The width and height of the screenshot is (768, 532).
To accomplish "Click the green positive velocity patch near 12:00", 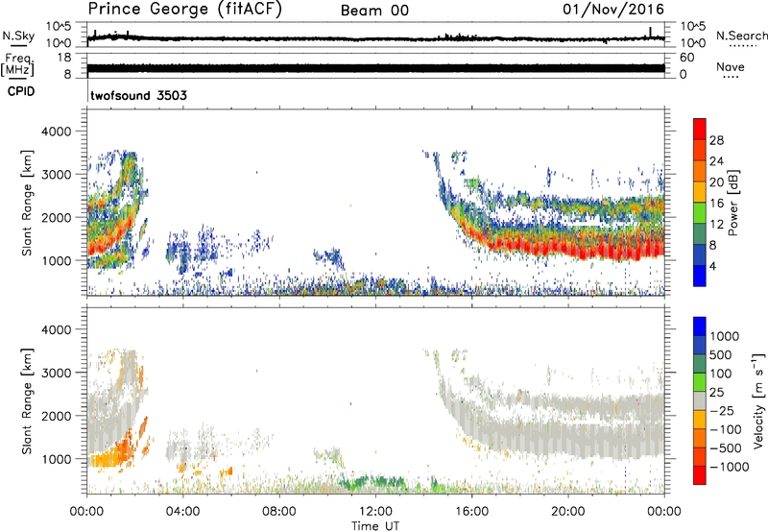I will pos(374,483).
